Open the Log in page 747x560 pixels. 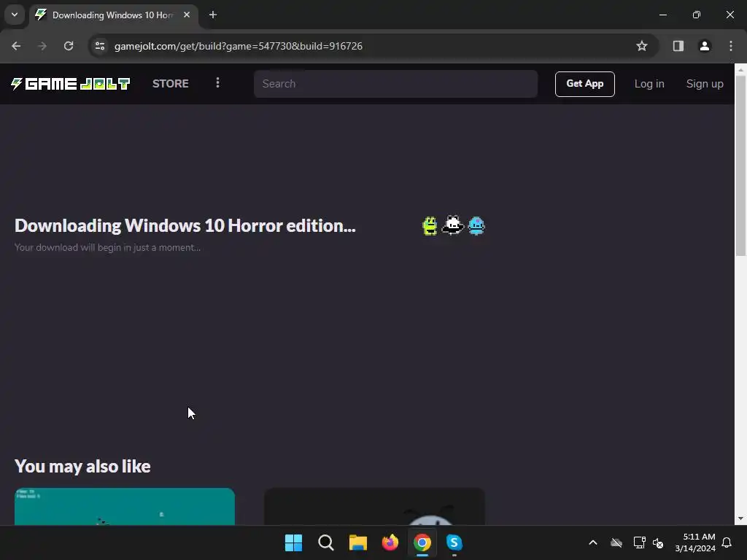click(649, 84)
